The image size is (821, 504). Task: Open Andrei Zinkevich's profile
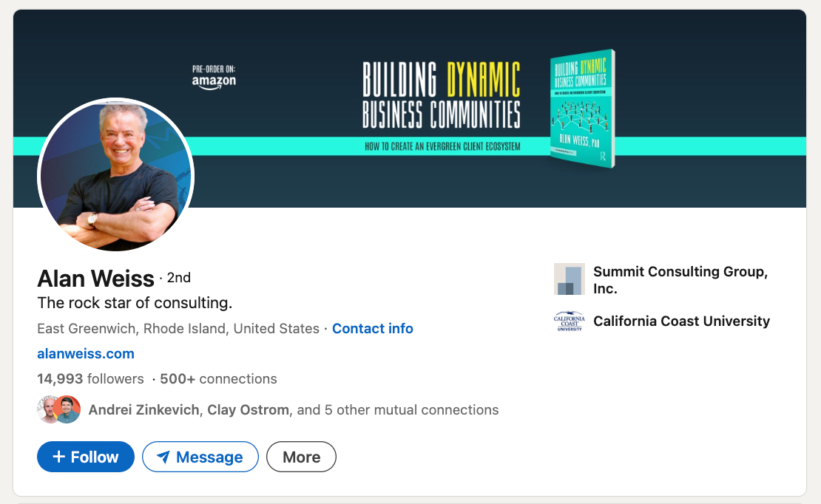(x=143, y=409)
